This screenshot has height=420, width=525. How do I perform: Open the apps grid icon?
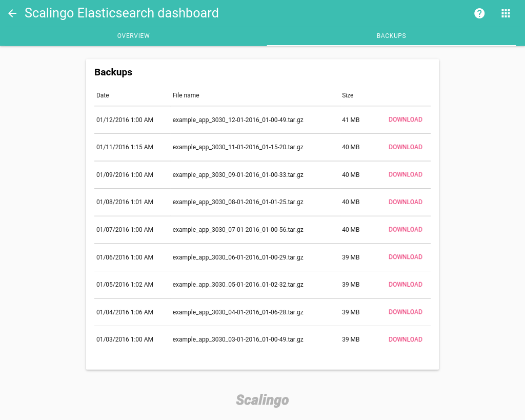point(506,13)
